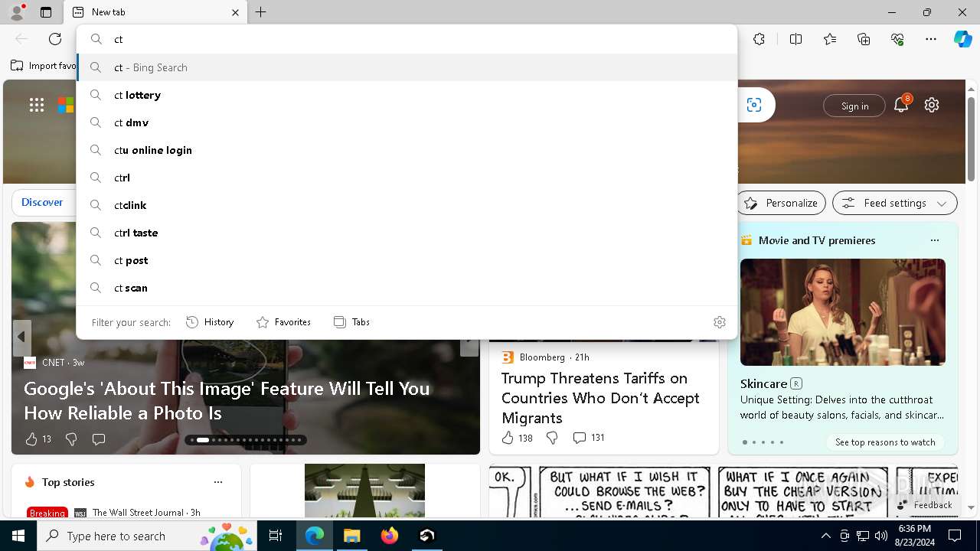Dislike the Trump tariffs article

(551, 438)
